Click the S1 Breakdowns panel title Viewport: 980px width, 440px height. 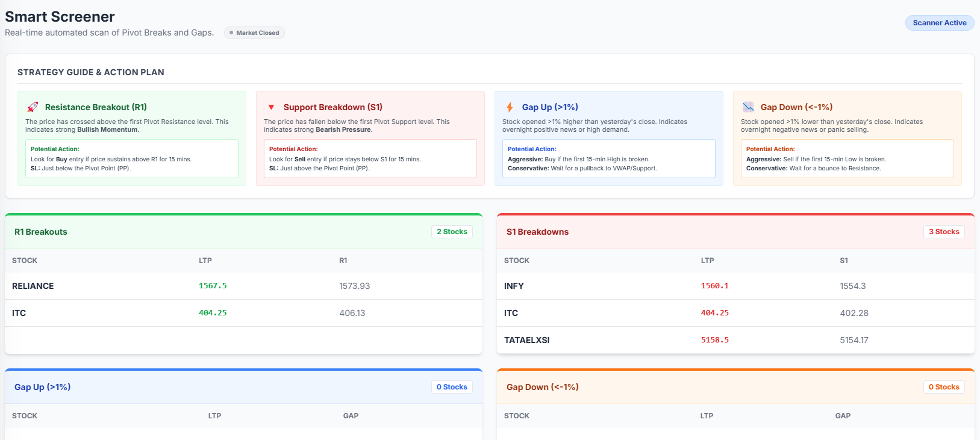[537, 232]
